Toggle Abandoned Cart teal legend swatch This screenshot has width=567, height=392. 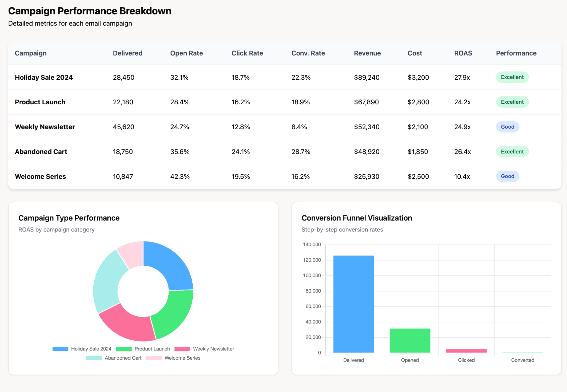click(94, 358)
